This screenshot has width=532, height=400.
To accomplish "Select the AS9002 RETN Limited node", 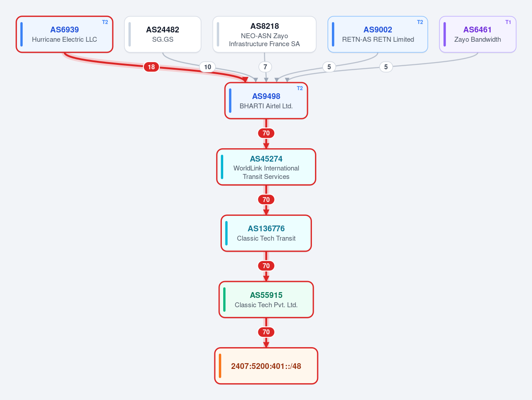I will 378,34.
